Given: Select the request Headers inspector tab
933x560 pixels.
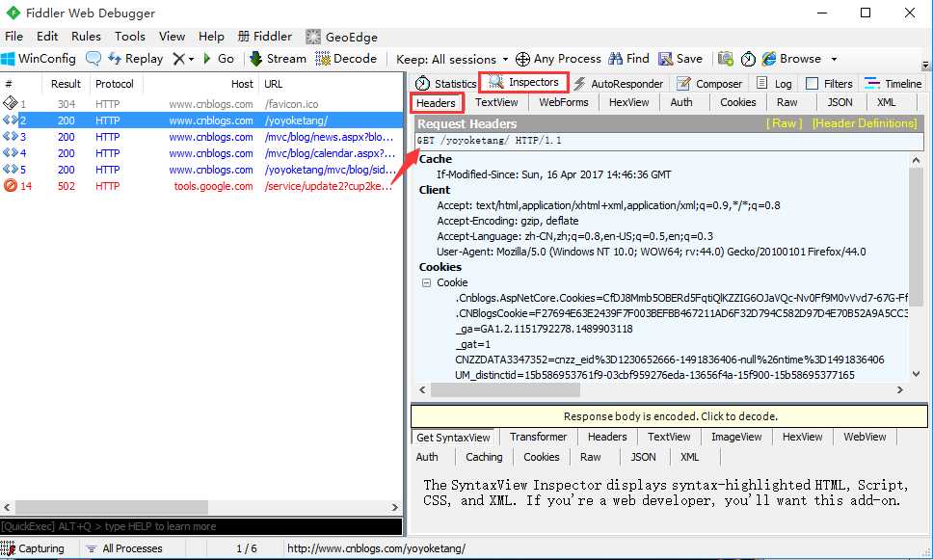Looking at the screenshot, I should point(437,103).
